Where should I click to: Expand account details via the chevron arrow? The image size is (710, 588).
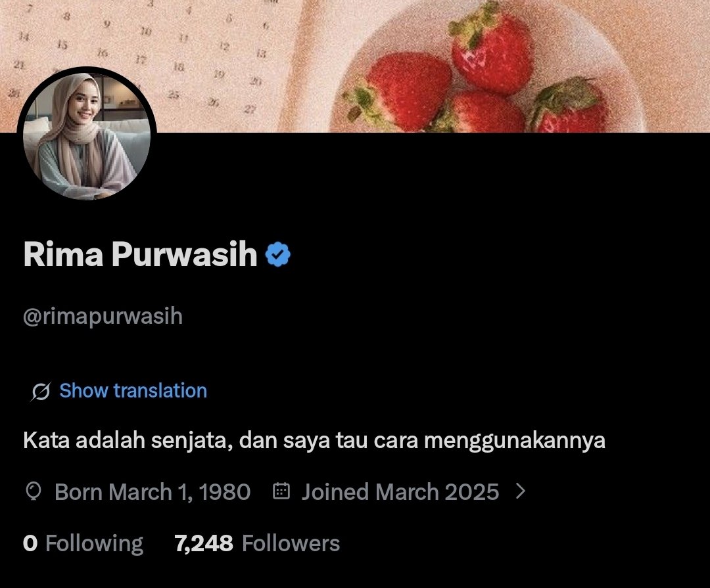pos(521,491)
